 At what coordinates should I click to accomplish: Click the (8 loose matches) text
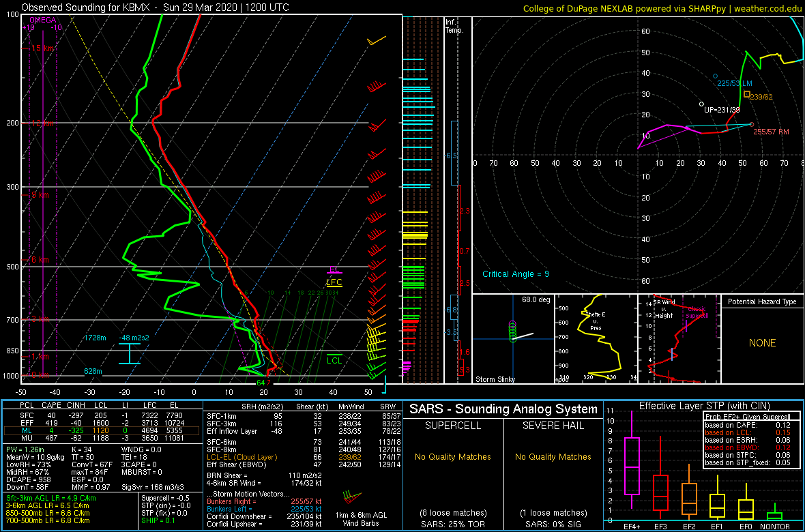[x=453, y=512]
